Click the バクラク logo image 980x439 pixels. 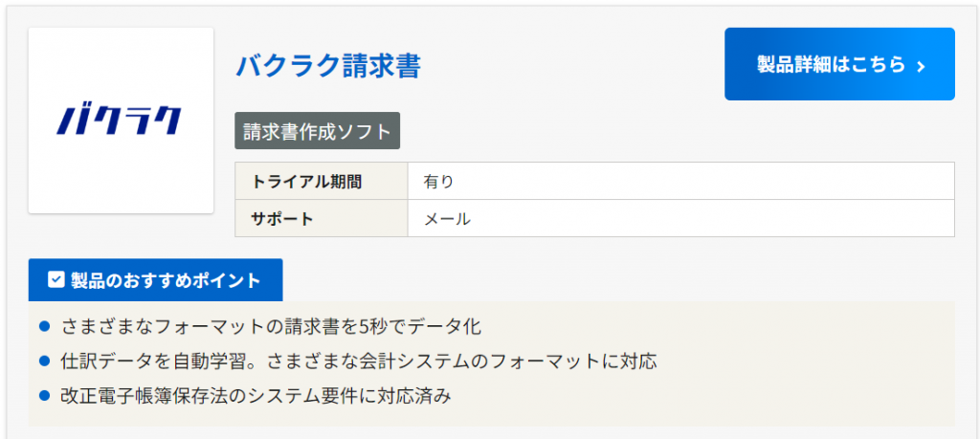pos(121,121)
